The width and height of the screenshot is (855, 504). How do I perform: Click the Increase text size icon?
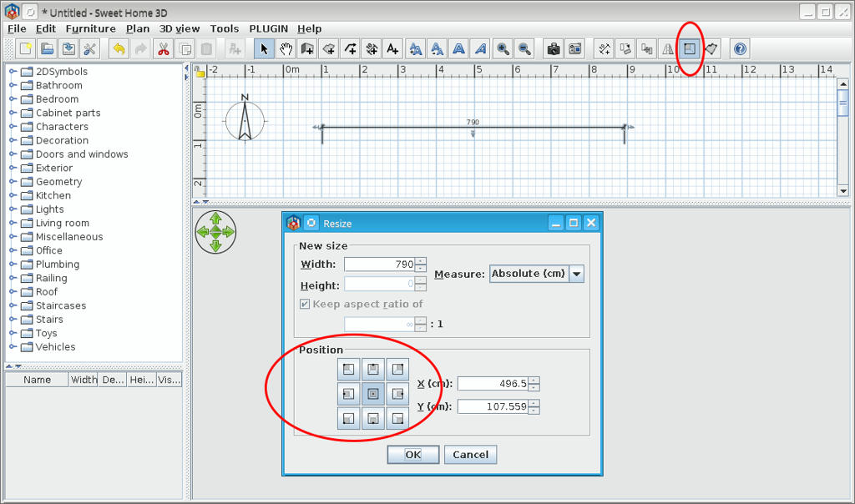point(416,49)
